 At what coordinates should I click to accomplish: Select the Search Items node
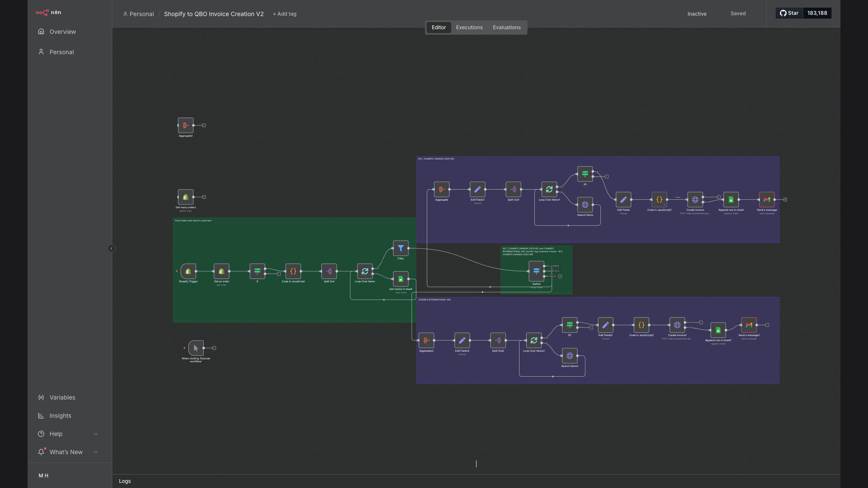click(585, 205)
